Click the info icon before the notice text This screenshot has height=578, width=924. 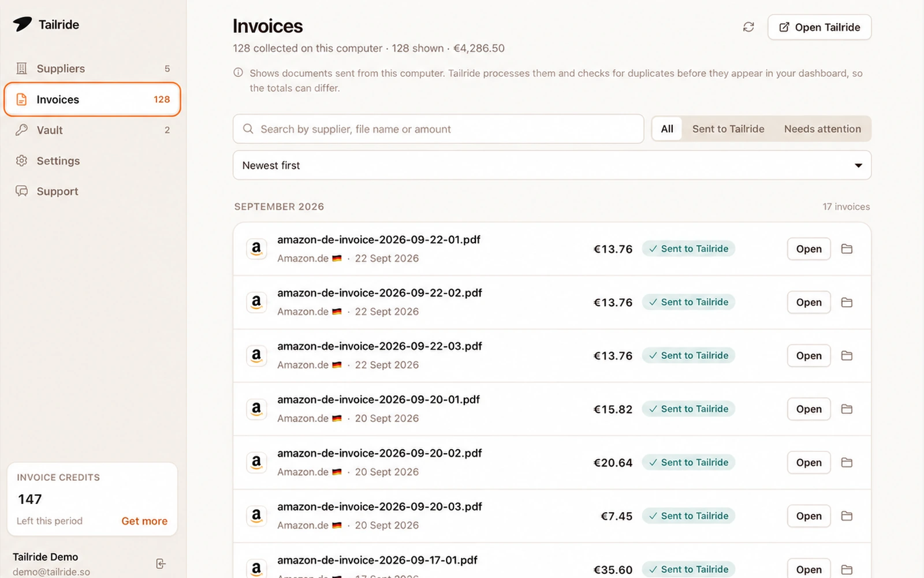pyautogui.click(x=238, y=73)
